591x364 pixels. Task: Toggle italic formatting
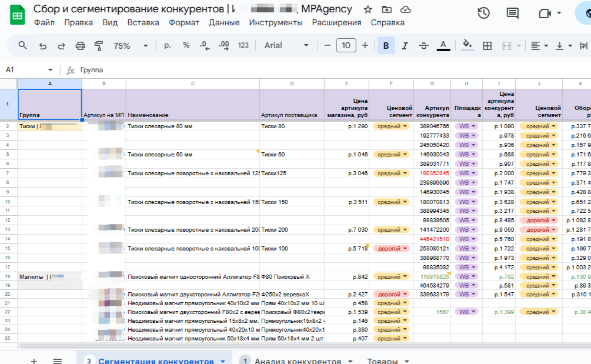tap(405, 46)
